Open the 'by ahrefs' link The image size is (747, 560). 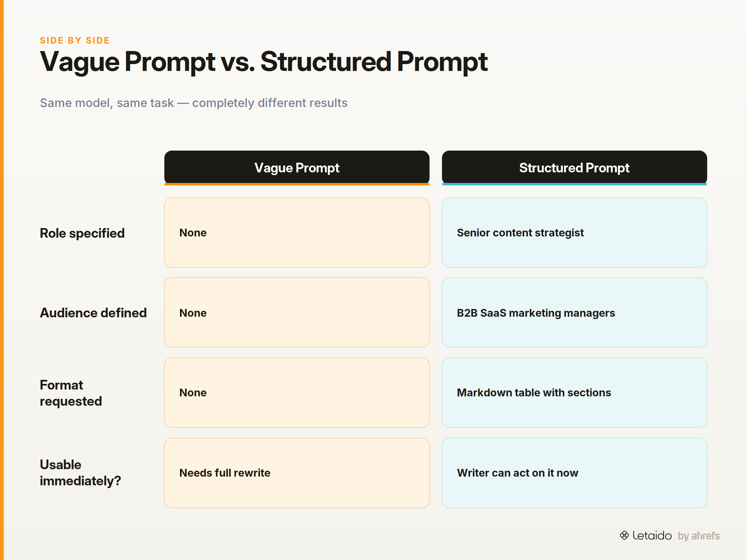pyautogui.click(x=699, y=536)
